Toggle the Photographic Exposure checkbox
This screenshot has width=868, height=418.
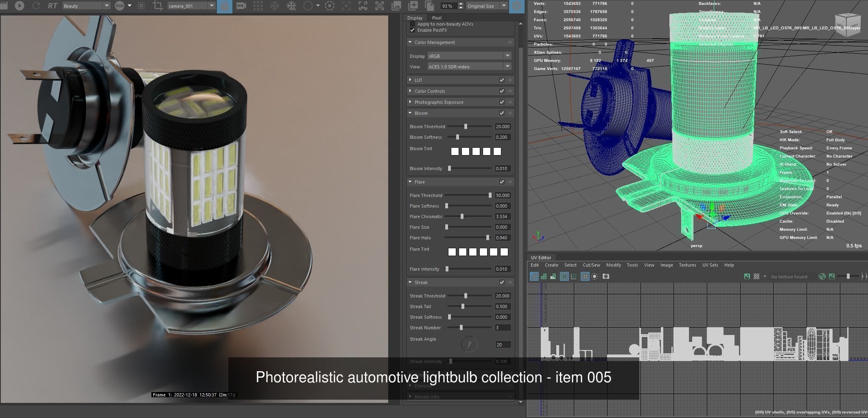click(x=502, y=102)
